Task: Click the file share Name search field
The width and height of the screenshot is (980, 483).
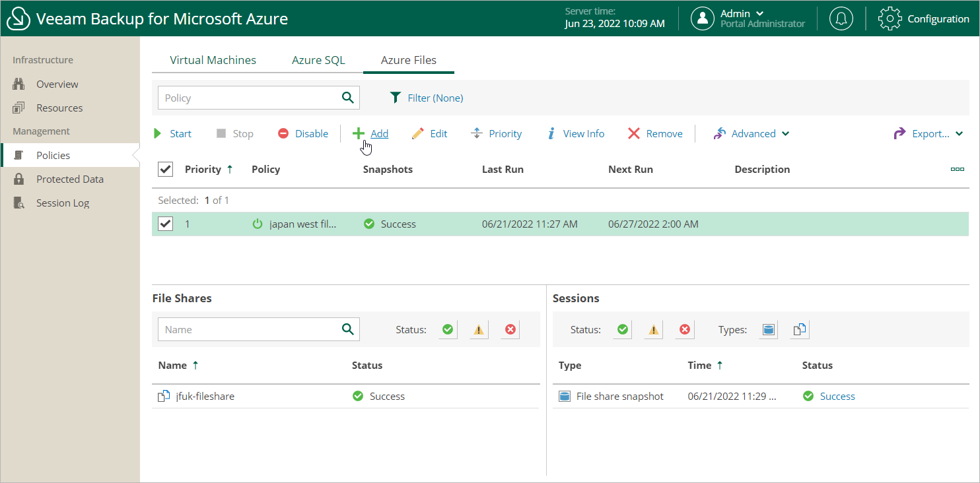Action: (248, 329)
